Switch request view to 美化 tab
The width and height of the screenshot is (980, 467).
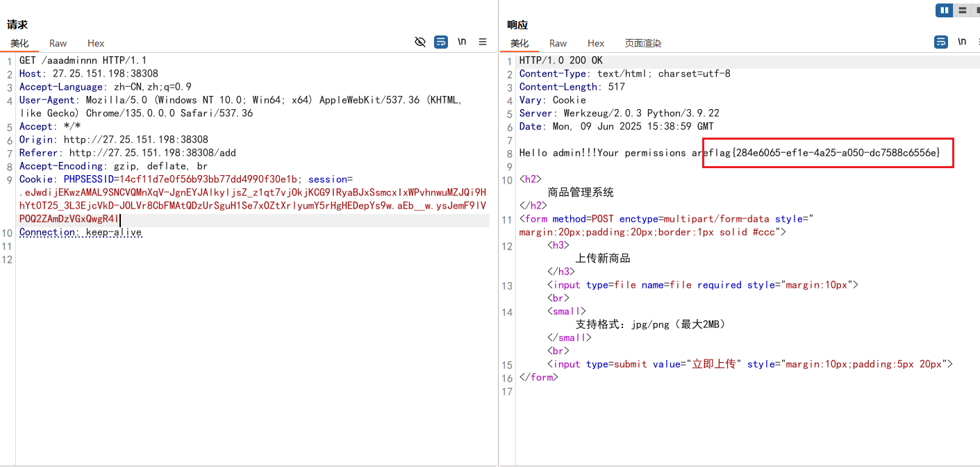[x=19, y=43]
